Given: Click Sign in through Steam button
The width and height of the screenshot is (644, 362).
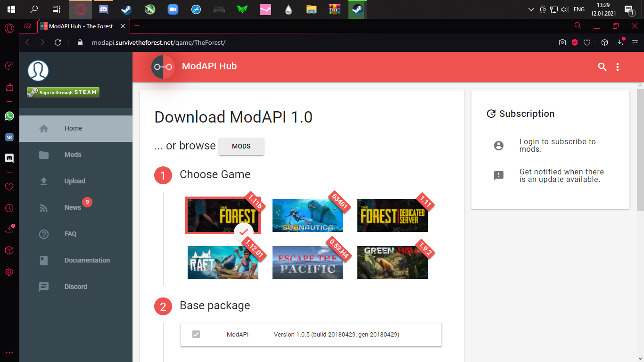Looking at the screenshot, I should pos(63,92).
